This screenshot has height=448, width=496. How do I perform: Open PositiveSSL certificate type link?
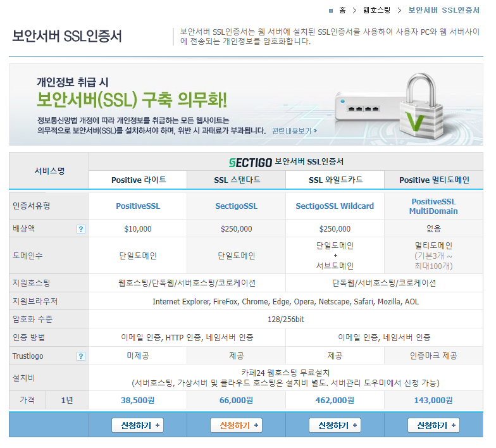[x=138, y=206]
